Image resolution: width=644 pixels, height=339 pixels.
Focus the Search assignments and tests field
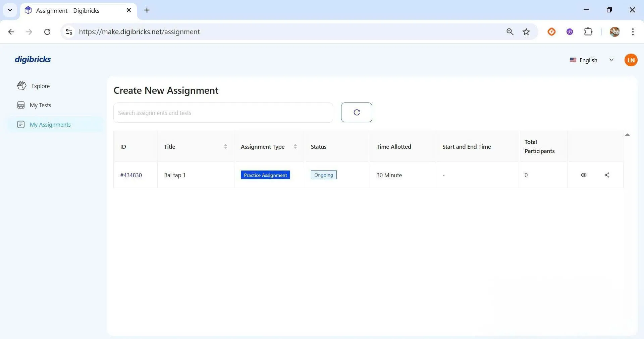point(223,113)
